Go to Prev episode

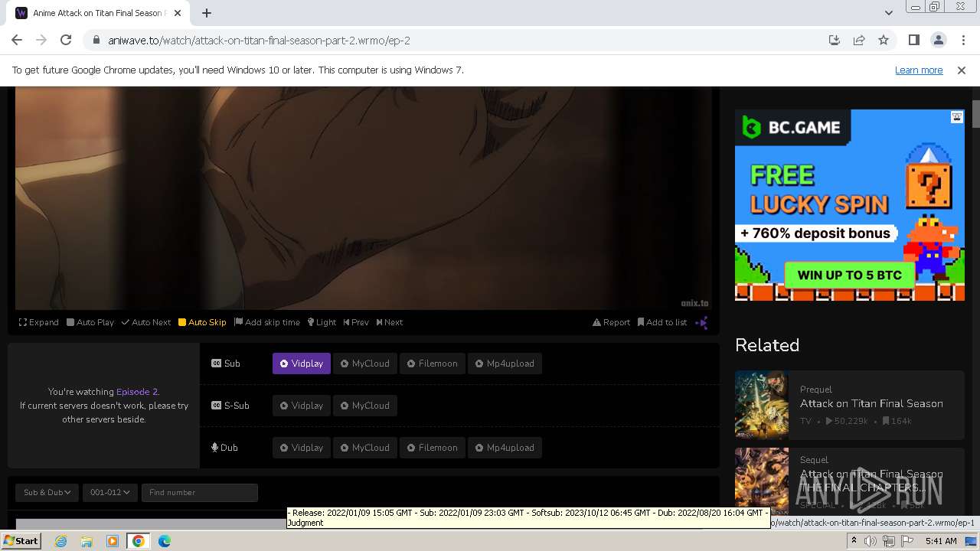[x=356, y=322]
